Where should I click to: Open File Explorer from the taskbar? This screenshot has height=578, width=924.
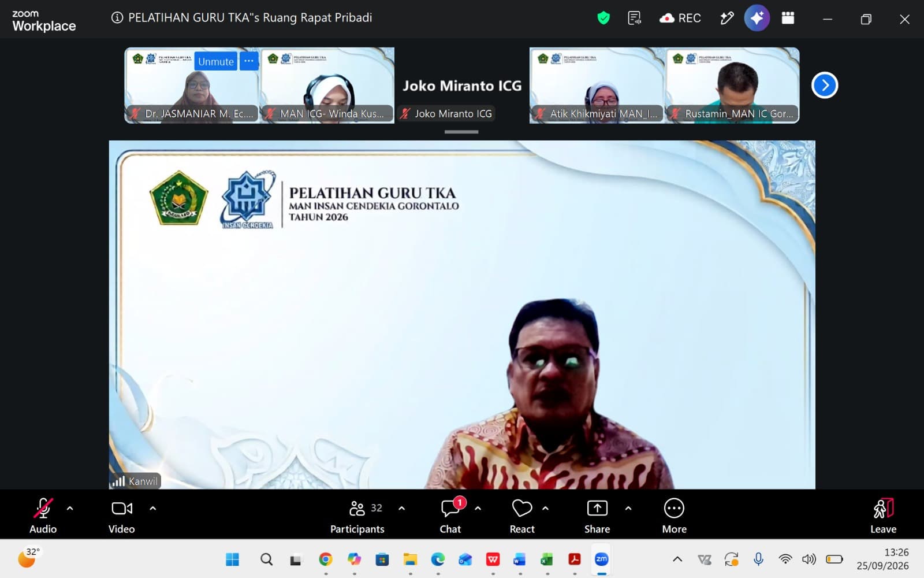point(410,560)
